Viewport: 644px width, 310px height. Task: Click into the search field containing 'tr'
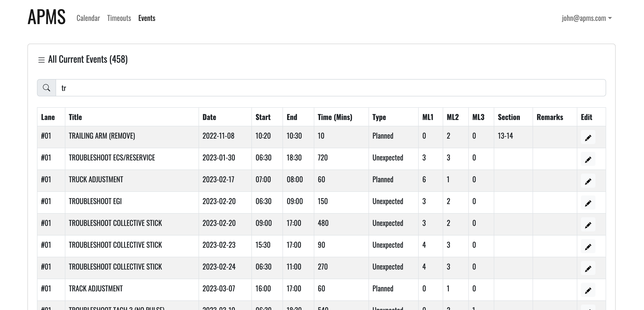coord(330,88)
